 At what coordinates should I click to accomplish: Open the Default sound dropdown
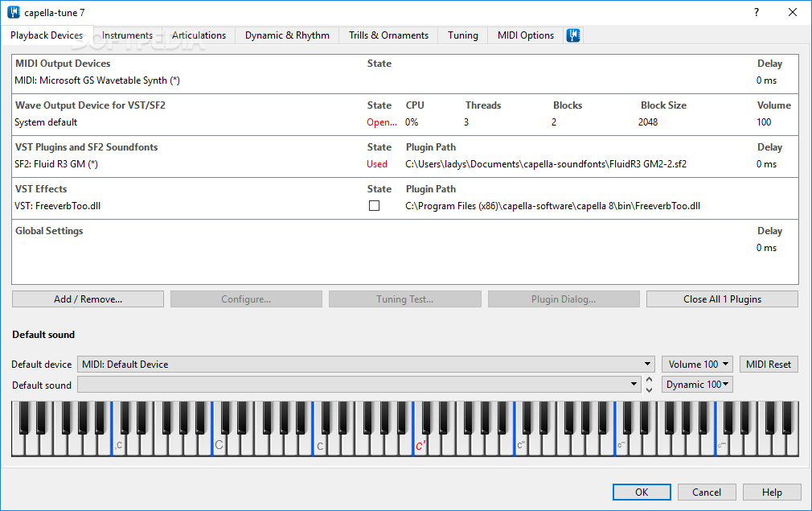633,384
